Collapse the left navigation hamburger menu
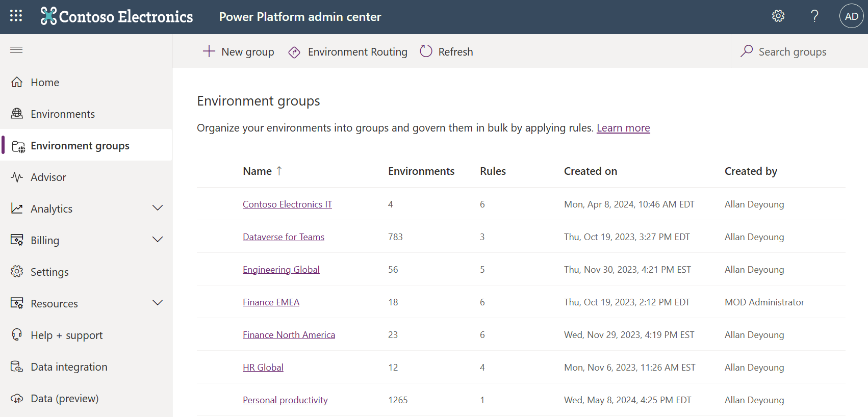Image resolution: width=868 pixels, height=417 pixels. click(x=16, y=49)
